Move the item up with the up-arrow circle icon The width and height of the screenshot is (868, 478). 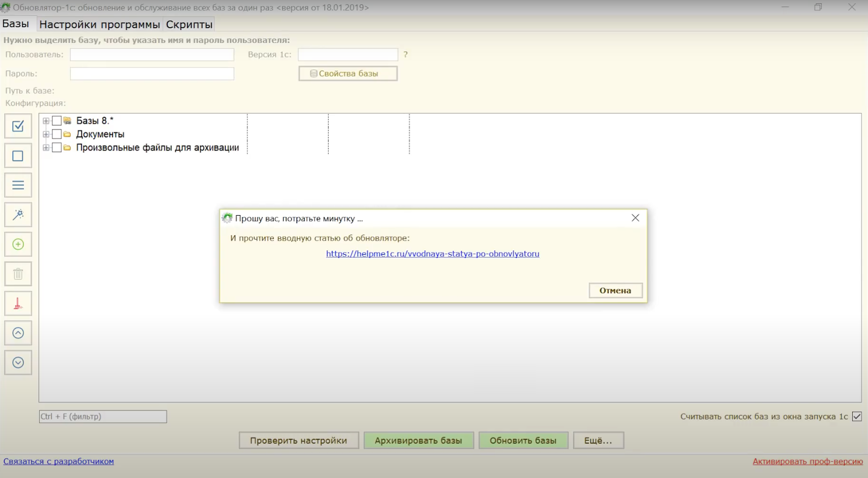pyautogui.click(x=18, y=333)
